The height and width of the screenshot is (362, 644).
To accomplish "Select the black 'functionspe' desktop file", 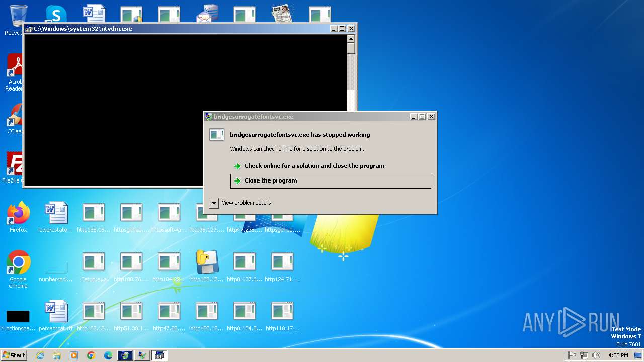I will [x=18, y=320].
